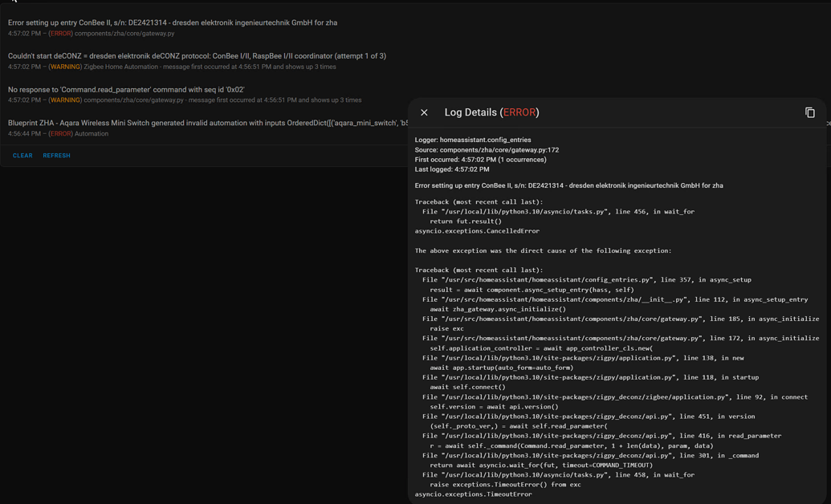The image size is (831, 504).
Task: Close the Log Details dialog
Action: tap(424, 112)
